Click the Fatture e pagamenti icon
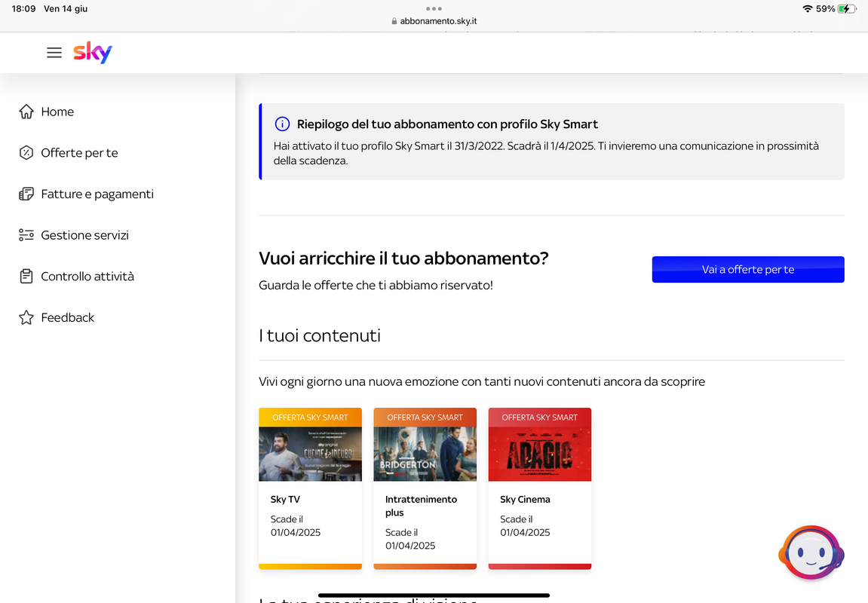The width and height of the screenshot is (868, 603). tap(26, 194)
